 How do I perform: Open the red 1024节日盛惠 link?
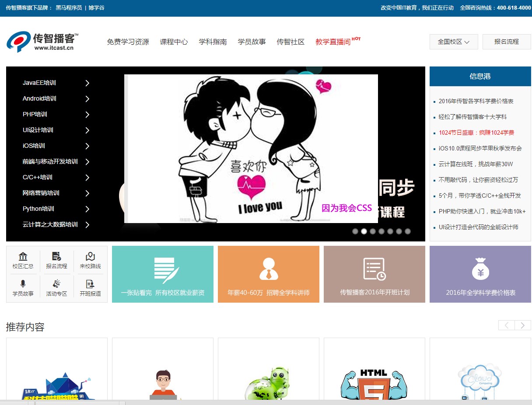click(x=476, y=133)
